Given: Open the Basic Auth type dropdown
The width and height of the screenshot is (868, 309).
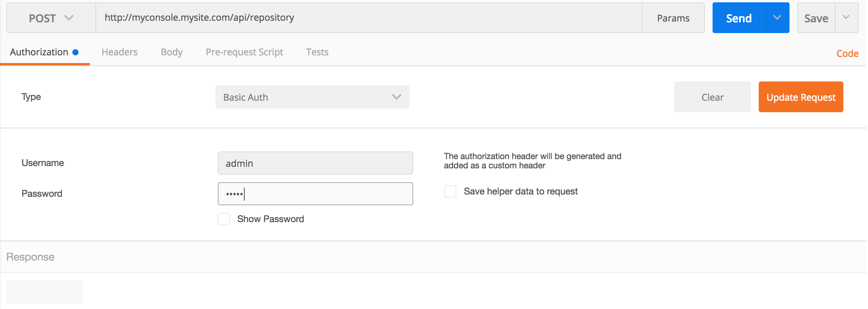Looking at the screenshot, I should [x=312, y=97].
